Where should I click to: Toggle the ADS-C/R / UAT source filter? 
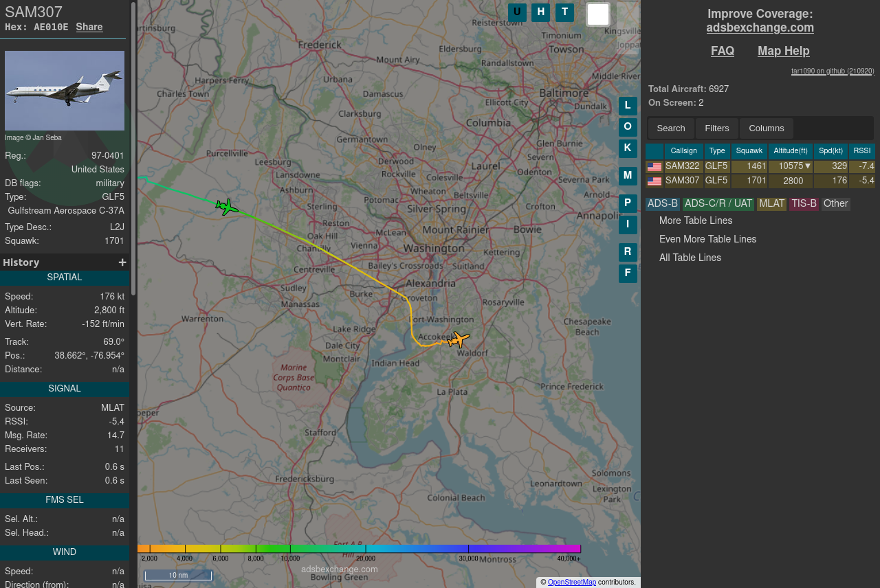tap(718, 204)
